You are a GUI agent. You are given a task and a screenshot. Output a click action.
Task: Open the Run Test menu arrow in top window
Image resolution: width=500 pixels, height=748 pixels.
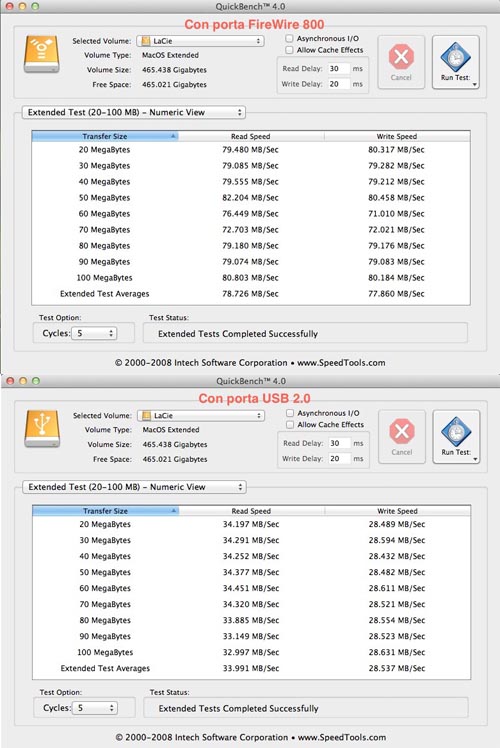point(475,84)
